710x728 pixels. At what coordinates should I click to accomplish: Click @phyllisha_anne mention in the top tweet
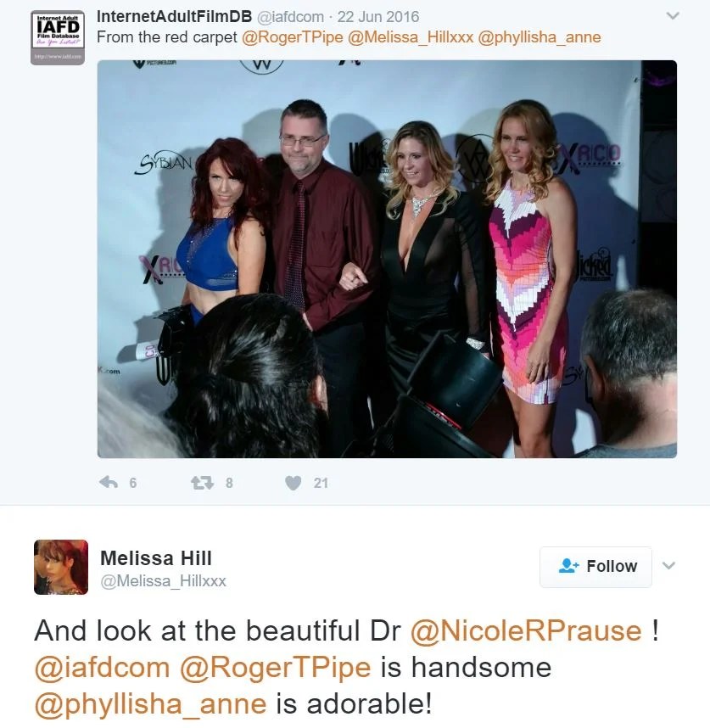pos(539,37)
